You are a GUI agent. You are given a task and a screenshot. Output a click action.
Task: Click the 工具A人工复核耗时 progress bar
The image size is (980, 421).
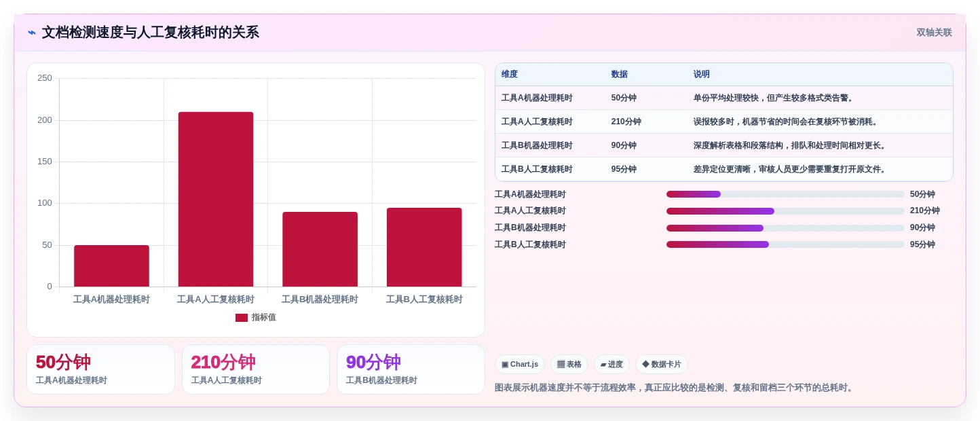click(785, 211)
